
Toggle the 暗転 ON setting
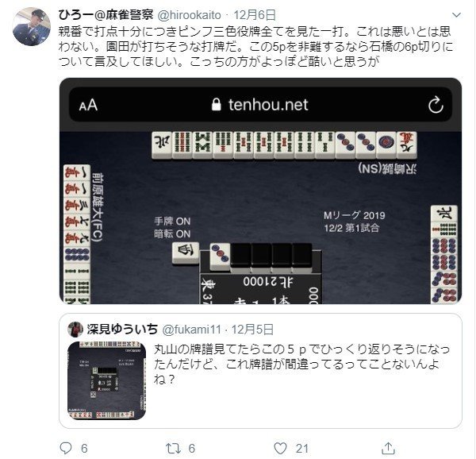tap(172, 234)
